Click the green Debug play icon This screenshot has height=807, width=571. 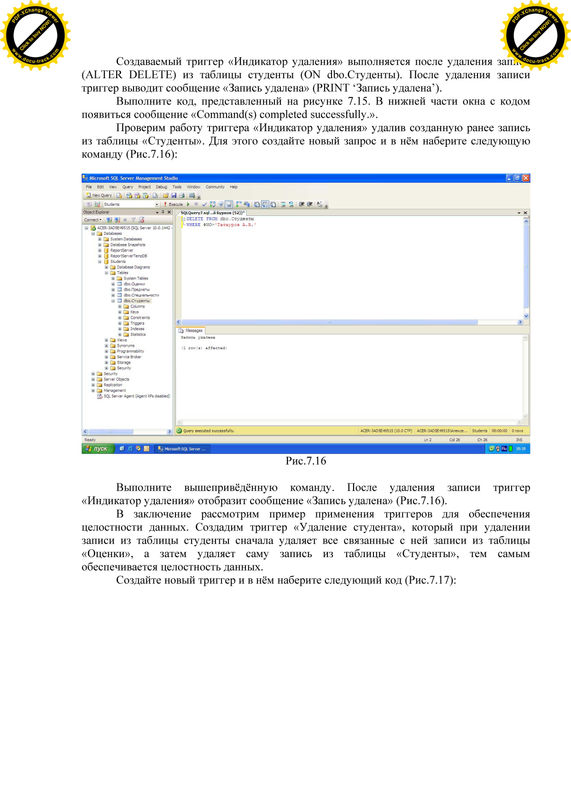188,204
